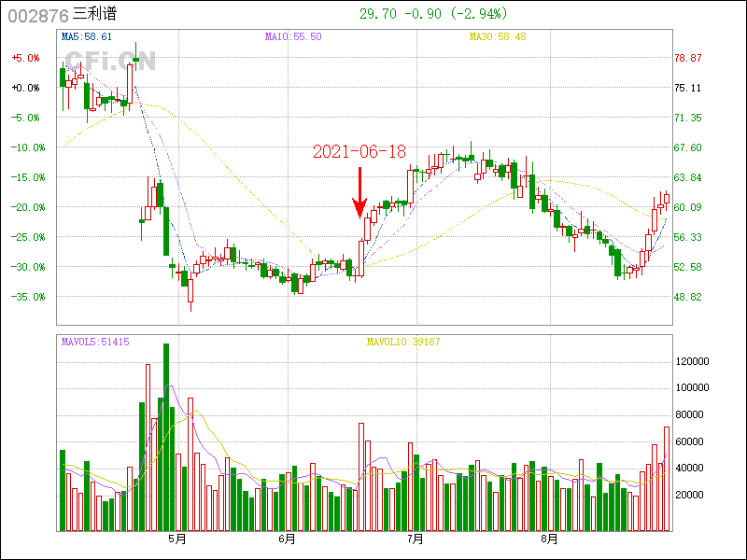Image resolution: width=747 pixels, height=560 pixels.
Task: Click the 100000 volume axis value
Action: (693, 388)
